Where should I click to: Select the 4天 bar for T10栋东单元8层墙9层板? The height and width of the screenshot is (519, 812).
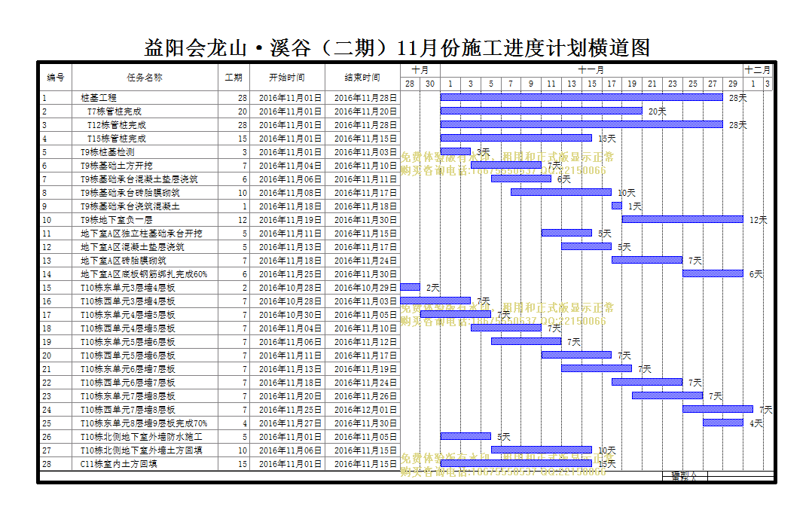[x=723, y=423]
